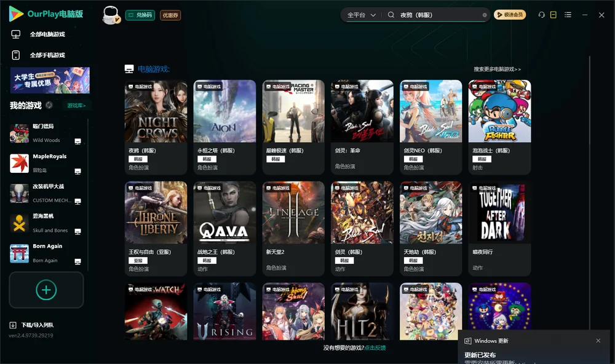The image size is (615, 364).
Task: Open the 极速会员 membership button
Action: coord(510,15)
